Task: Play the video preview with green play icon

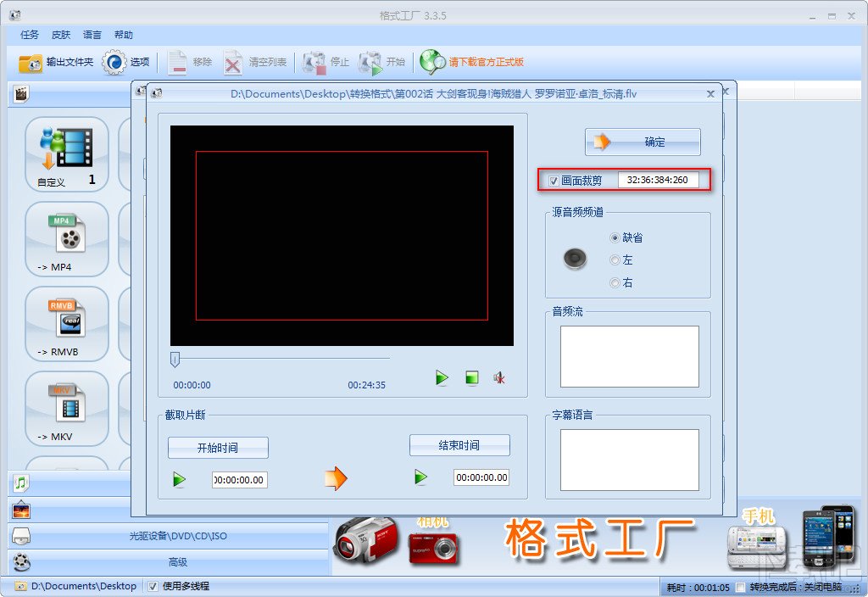Action: 441,378
